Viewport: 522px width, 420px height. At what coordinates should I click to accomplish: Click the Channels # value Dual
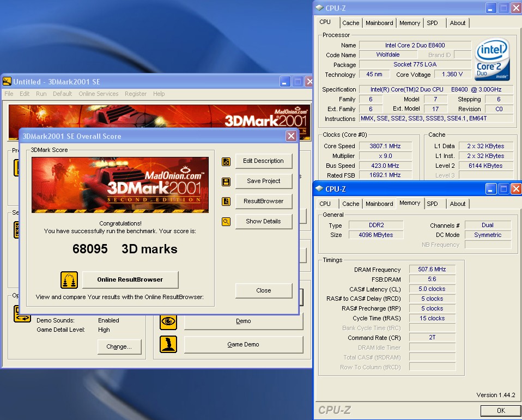(488, 226)
